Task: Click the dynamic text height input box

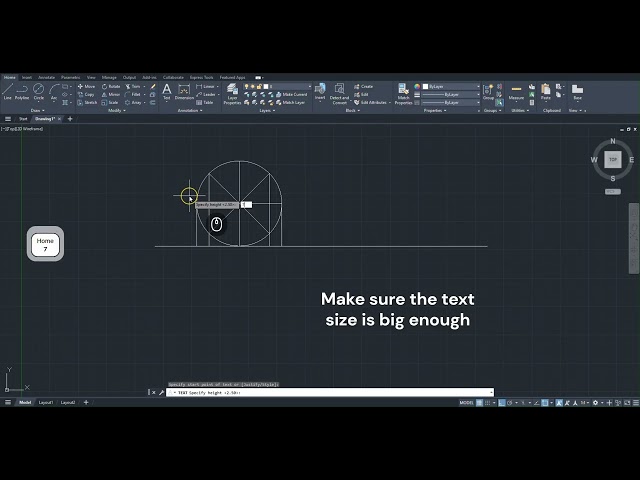Action: pos(246,204)
